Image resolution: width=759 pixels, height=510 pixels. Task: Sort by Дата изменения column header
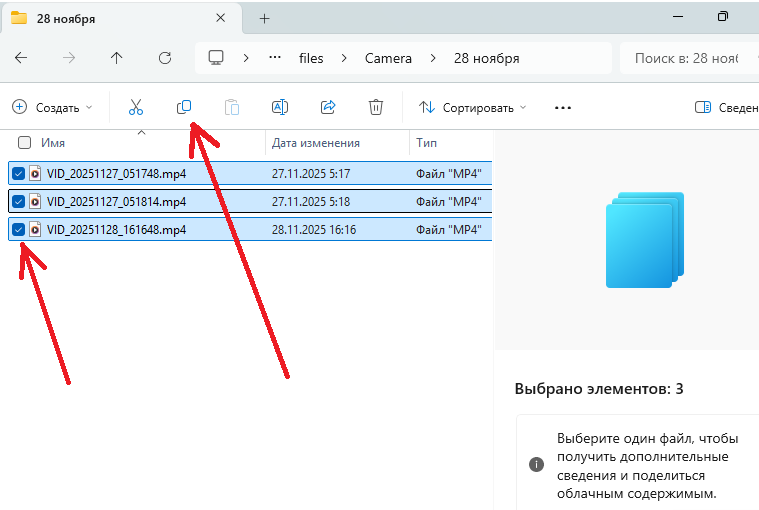click(x=316, y=143)
